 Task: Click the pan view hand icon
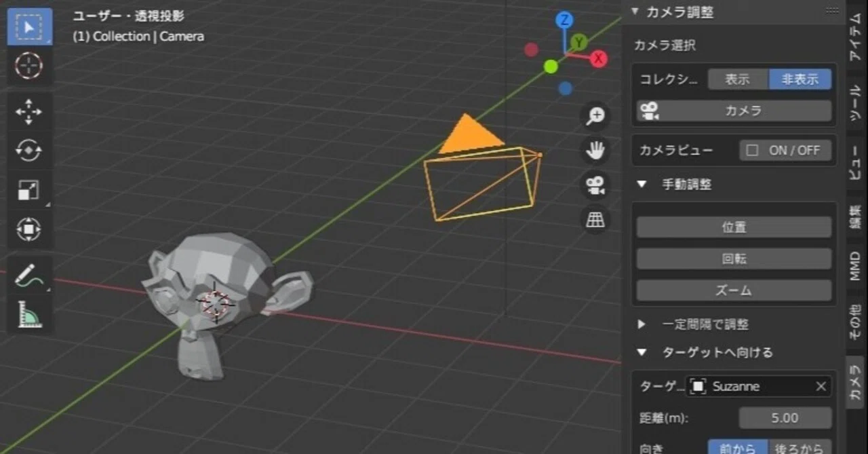click(596, 151)
